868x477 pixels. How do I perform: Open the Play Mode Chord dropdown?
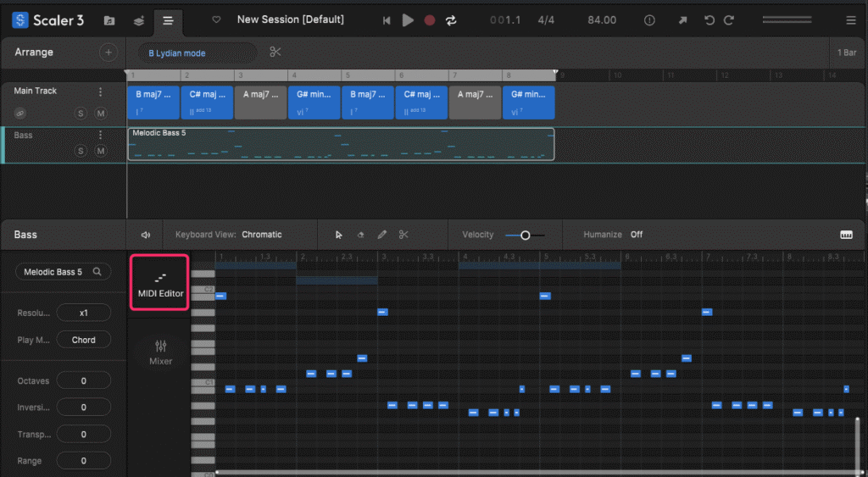click(x=83, y=340)
